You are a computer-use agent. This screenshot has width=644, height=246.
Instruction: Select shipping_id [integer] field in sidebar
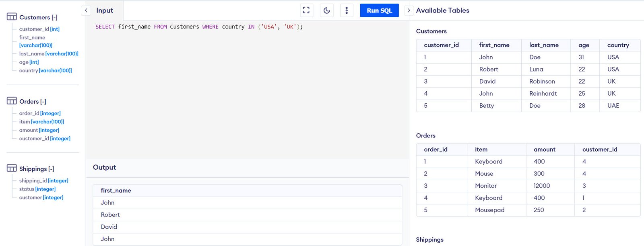point(44,181)
